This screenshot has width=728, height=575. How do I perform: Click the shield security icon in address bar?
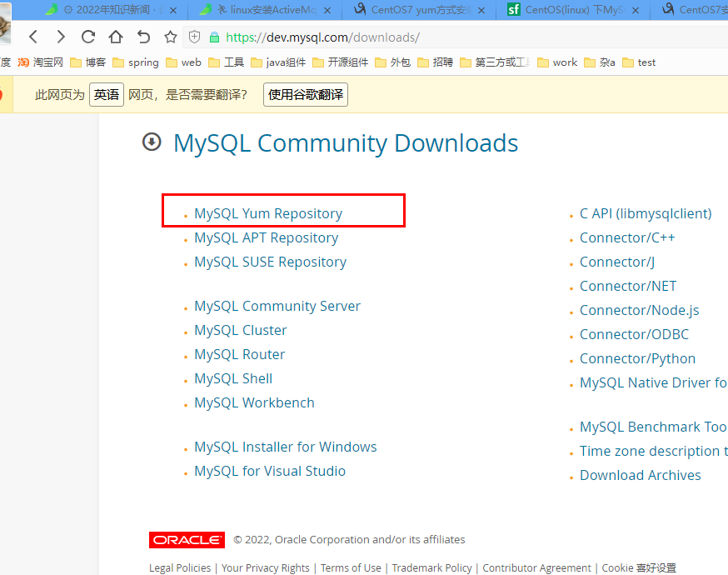pos(195,37)
